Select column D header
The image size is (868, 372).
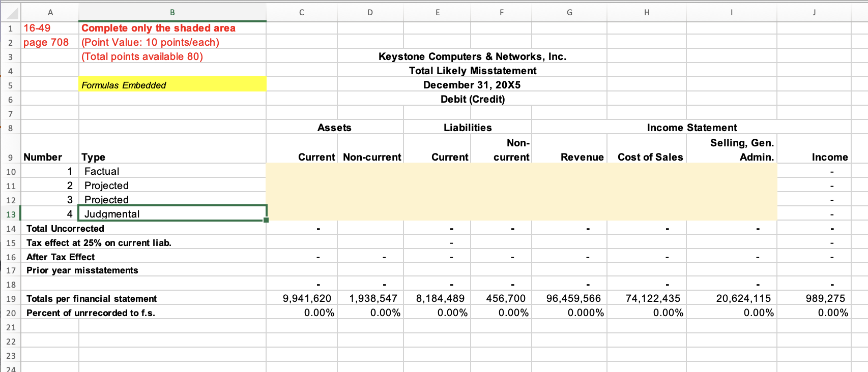(370, 12)
